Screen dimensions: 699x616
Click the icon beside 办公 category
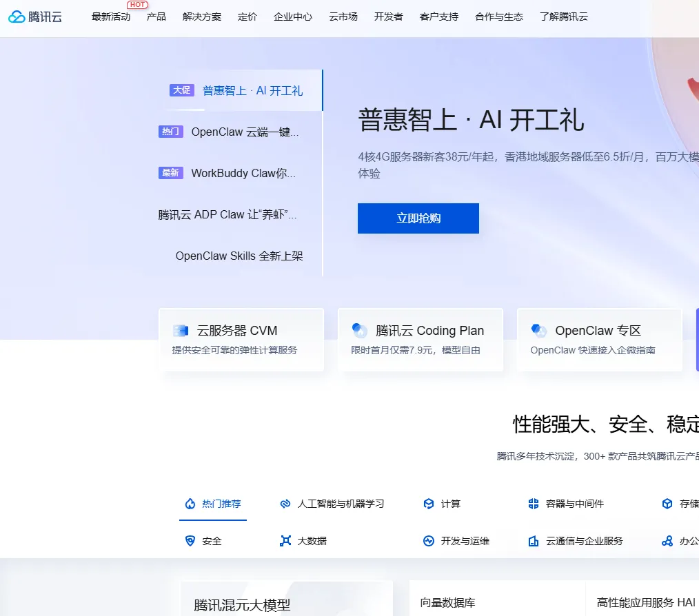[x=667, y=541]
